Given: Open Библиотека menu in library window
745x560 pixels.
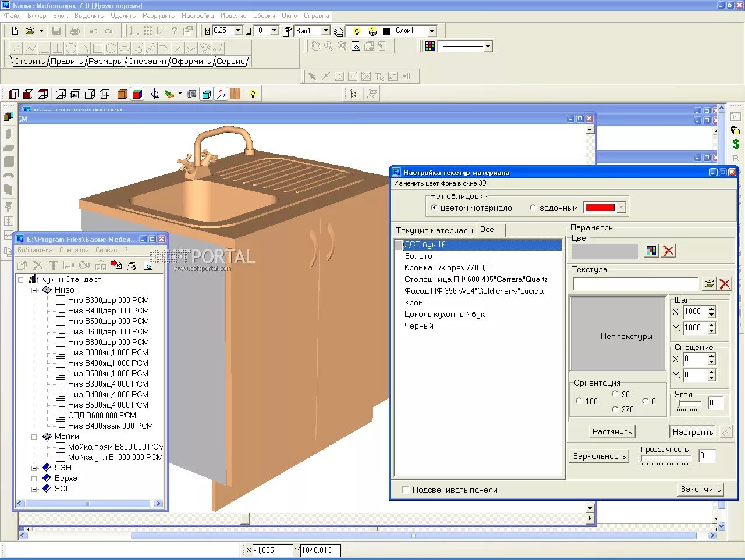Looking at the screenshot, I should click(x=35, y=250).
